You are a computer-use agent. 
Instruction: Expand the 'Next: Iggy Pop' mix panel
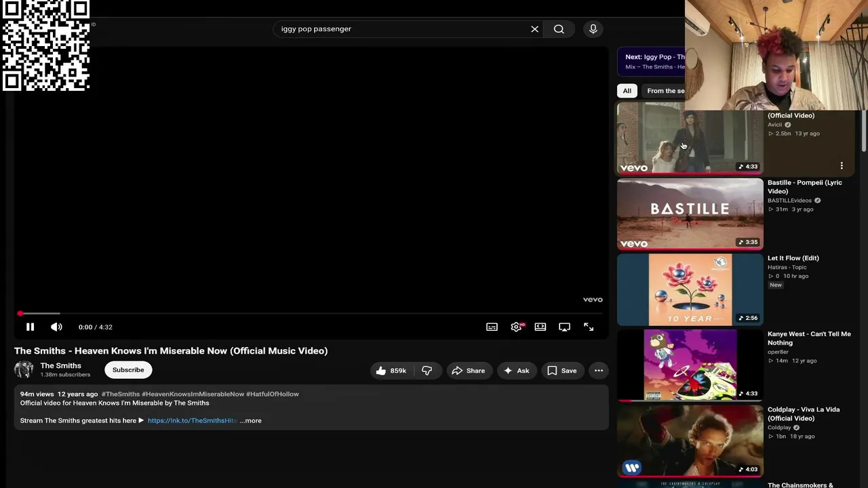tap(651, 62)
